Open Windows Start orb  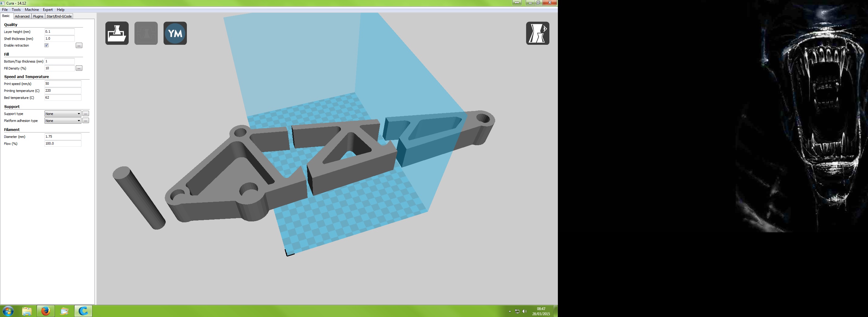[8, 311]
